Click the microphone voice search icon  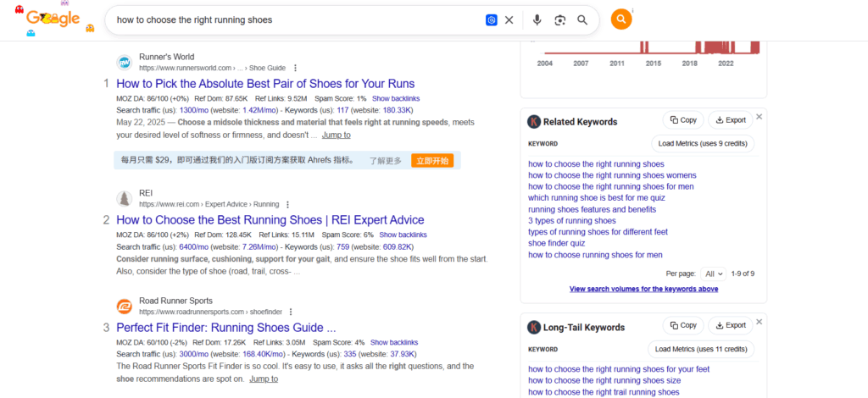click(537, 20)
